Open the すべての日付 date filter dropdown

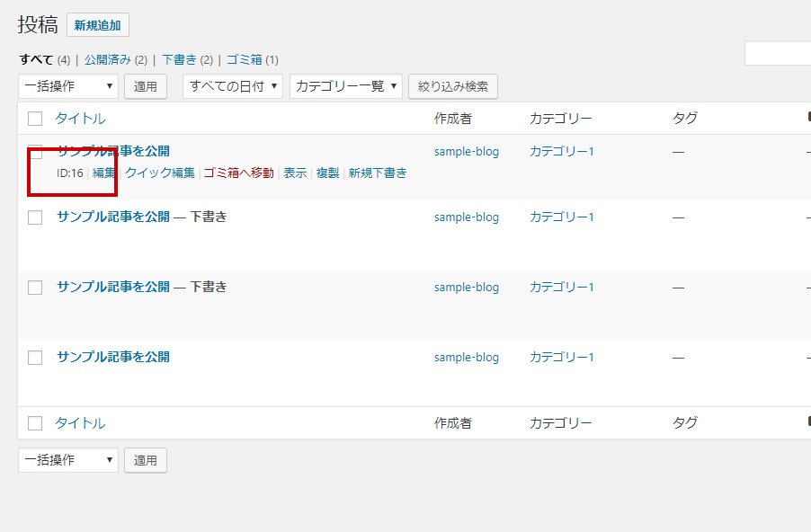tap(232, 86)
